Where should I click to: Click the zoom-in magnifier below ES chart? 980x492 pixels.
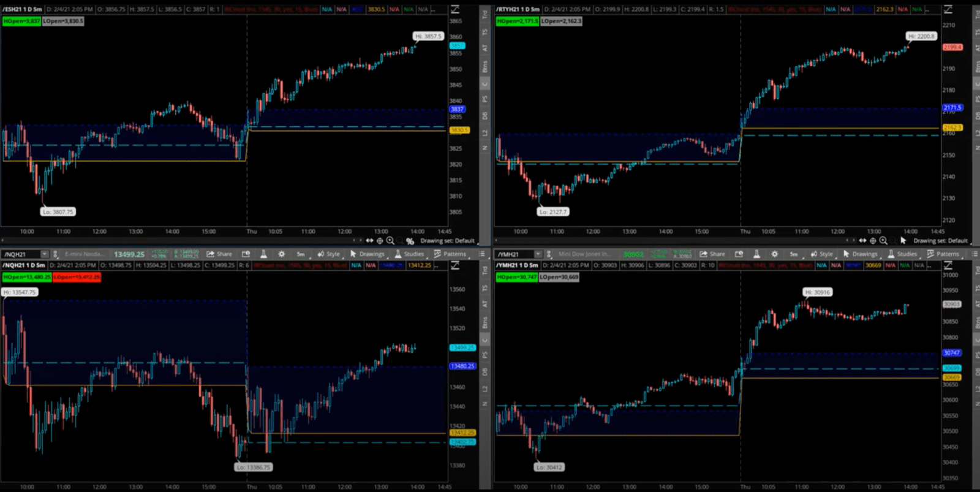[x=390, y=241]
